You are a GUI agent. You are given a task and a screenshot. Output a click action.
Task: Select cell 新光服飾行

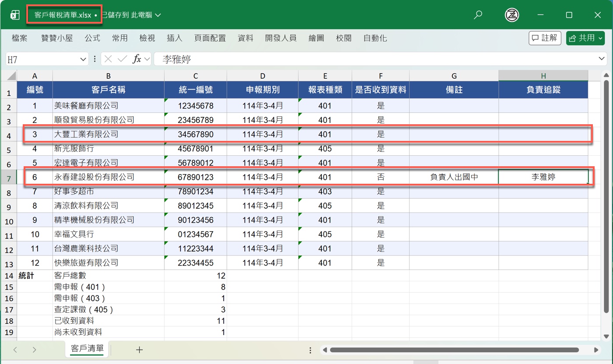[109, 148]
